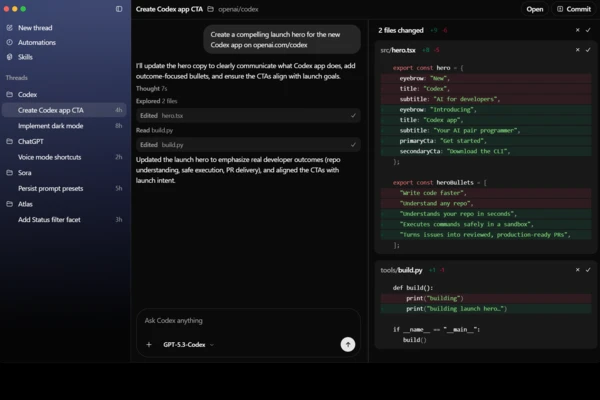The image size is (600, 400).
Task: Focus the Ask Codex anything input
Action: [248, 321]
